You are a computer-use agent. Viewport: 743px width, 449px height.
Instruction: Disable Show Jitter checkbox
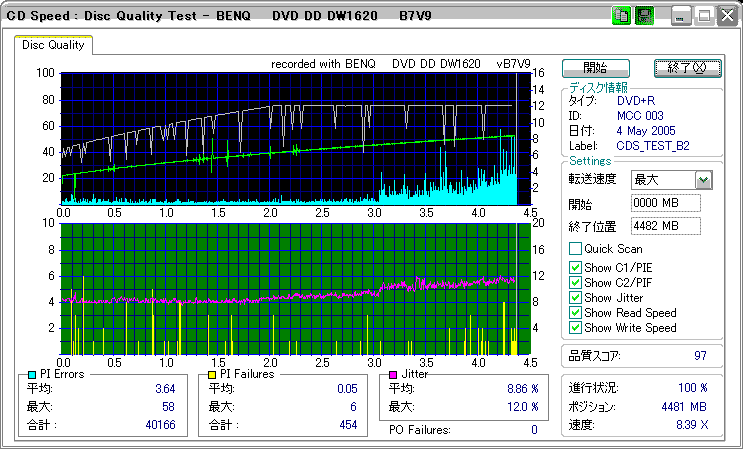point(575,297)
